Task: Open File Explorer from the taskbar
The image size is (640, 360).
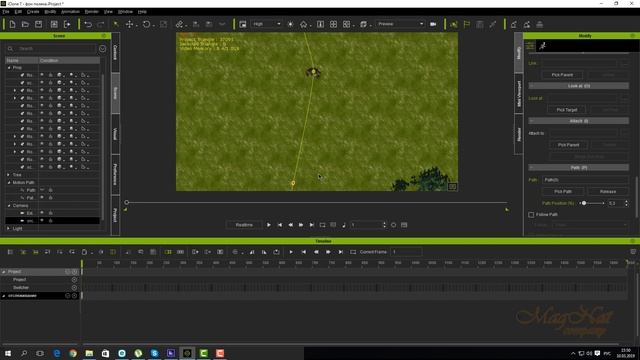Action: [89, 353]
